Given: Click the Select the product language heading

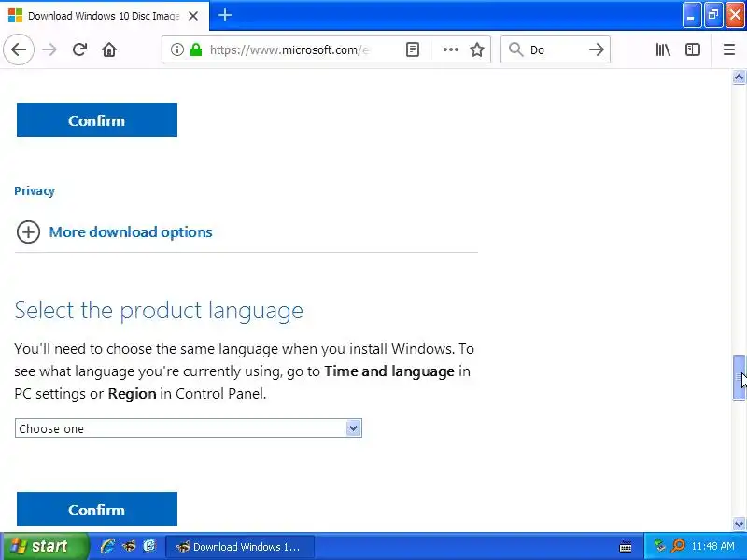Looking at the screenshot, I should pos(159,311).
